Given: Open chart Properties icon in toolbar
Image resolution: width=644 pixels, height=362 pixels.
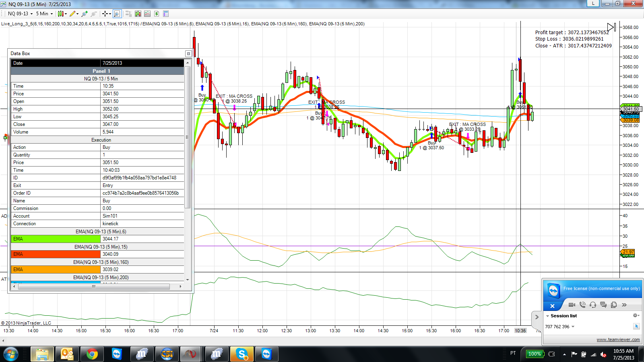Looking at the screenshot, I should coord(166,14).
